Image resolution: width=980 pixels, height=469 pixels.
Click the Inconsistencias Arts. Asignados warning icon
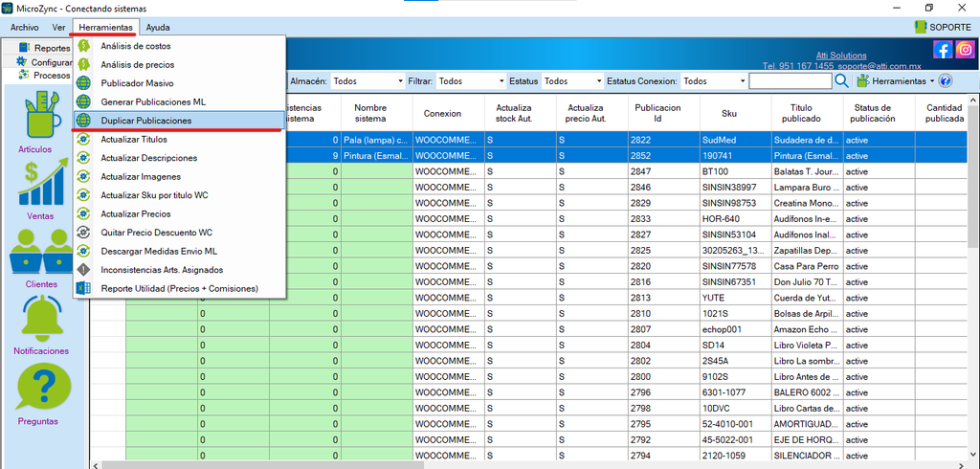(x=84, y=270)
